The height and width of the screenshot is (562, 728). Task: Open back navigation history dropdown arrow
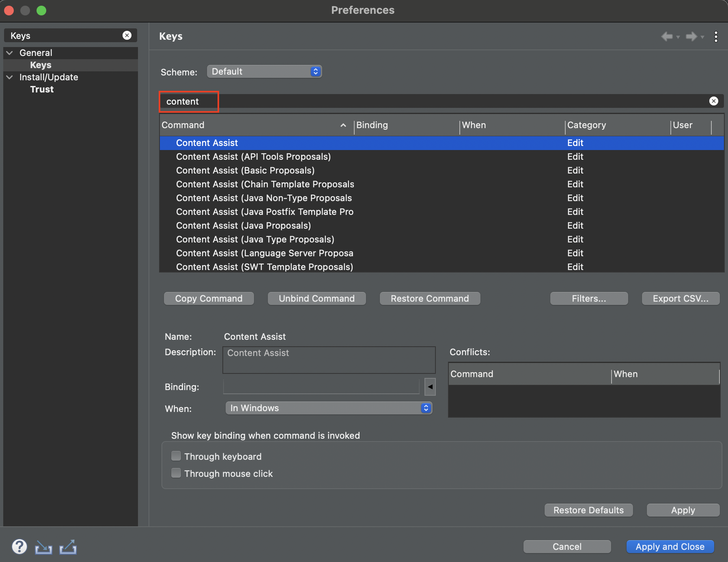click(678, 37)
